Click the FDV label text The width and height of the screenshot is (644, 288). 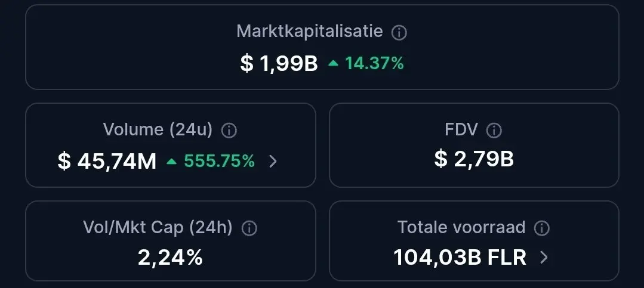461,129
